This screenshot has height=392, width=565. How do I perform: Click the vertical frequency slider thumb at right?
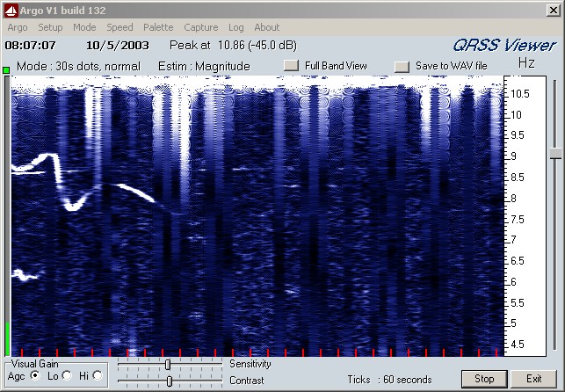point(555,154)
